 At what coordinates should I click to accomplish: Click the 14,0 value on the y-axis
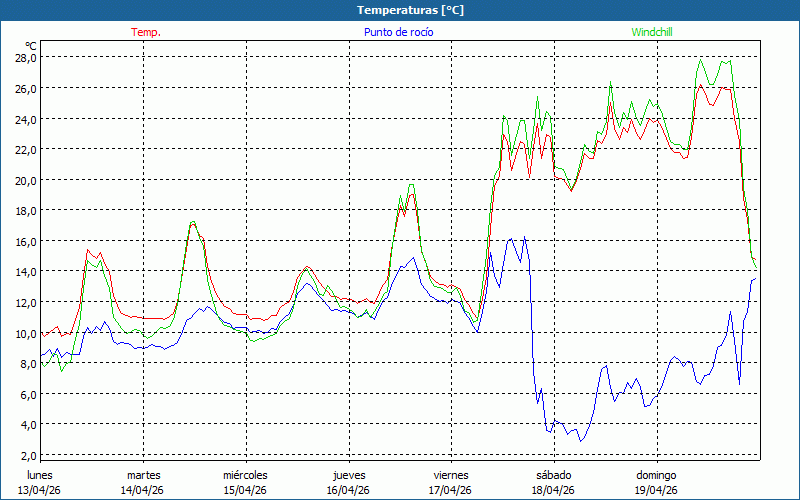(25, 271)
